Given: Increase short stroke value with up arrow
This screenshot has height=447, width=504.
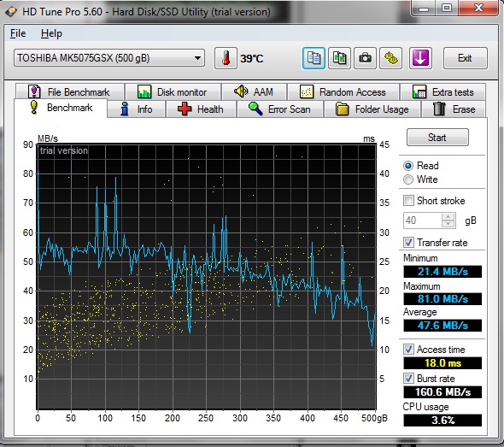Looking at the screenshot, I should [448, 217].
